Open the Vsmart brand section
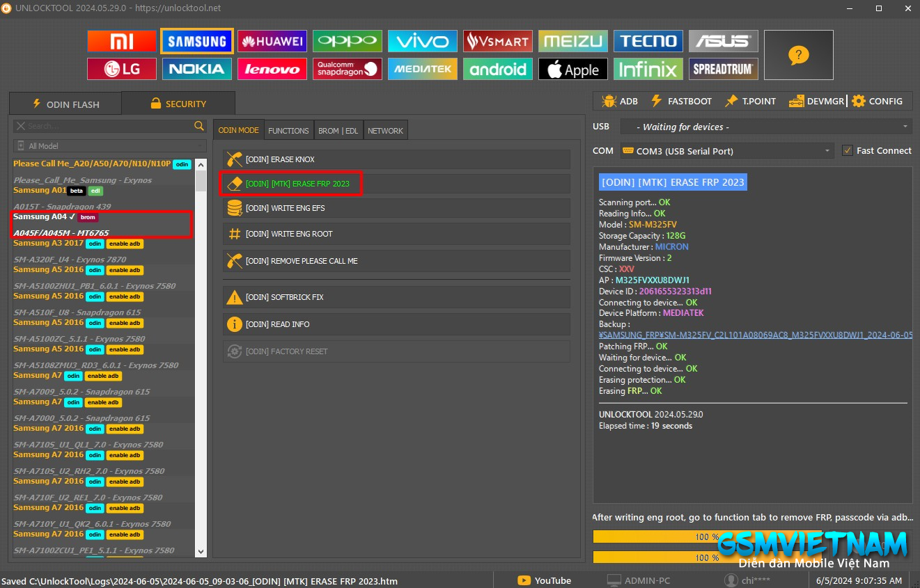The image size is (920, 588). point(498,41)
